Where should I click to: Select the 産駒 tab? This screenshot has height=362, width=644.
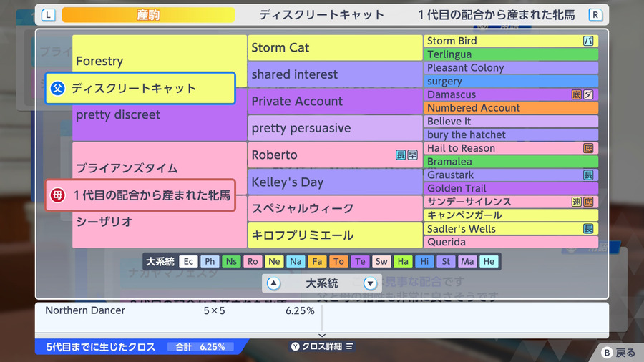point(148,15)
